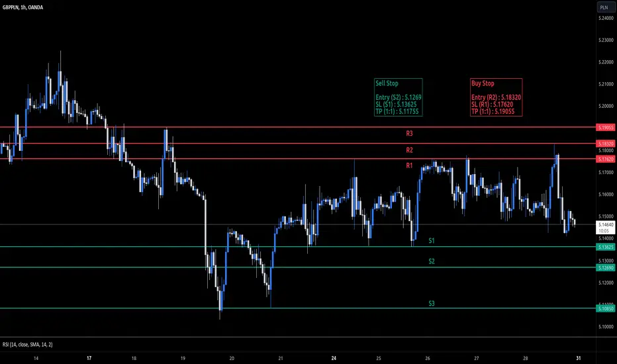Select the R1 resistance label
Viewport: 617px width, 364px height.
pyautogui.click(x=409, y=165)
